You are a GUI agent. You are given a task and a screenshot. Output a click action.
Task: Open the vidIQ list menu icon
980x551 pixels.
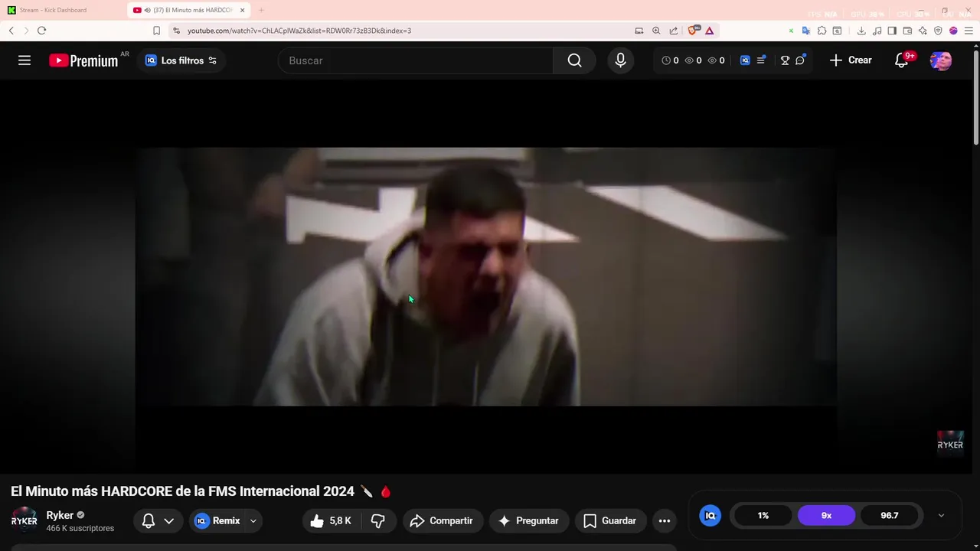pos(761,60)
